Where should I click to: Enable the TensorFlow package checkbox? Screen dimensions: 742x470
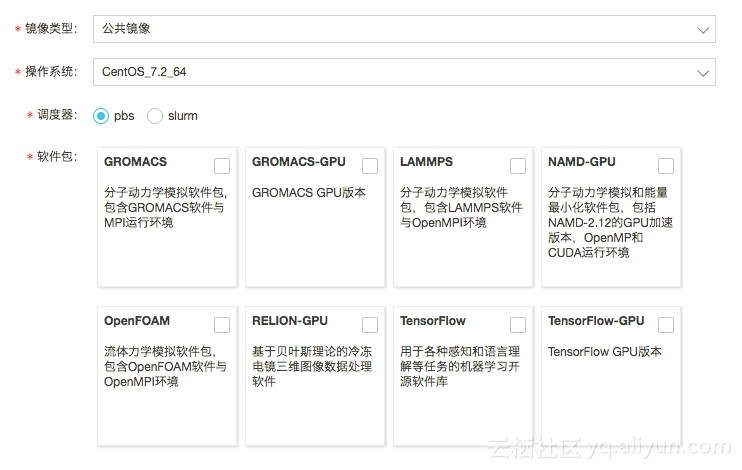pos(518,325)
